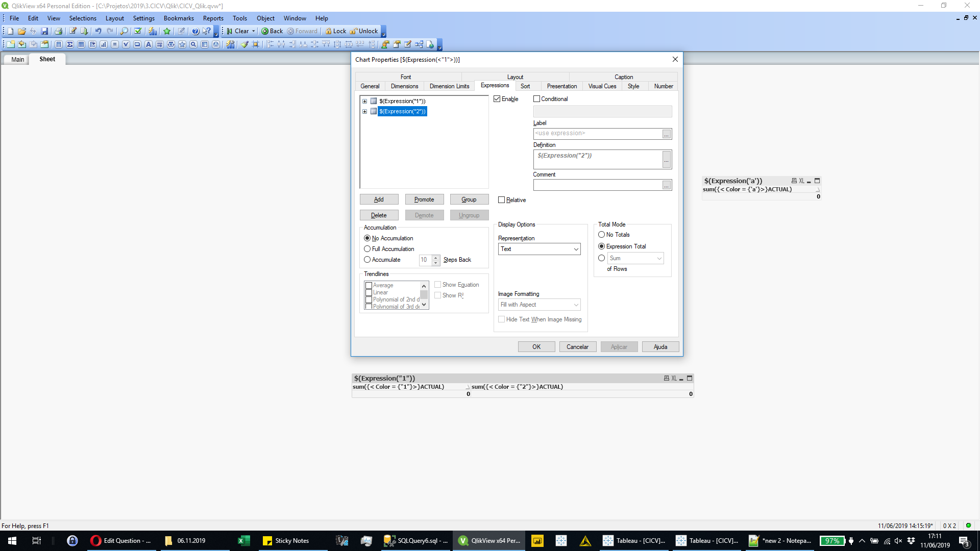Open the Label expression editor ellipsis
980x551 pixels.
666,134
